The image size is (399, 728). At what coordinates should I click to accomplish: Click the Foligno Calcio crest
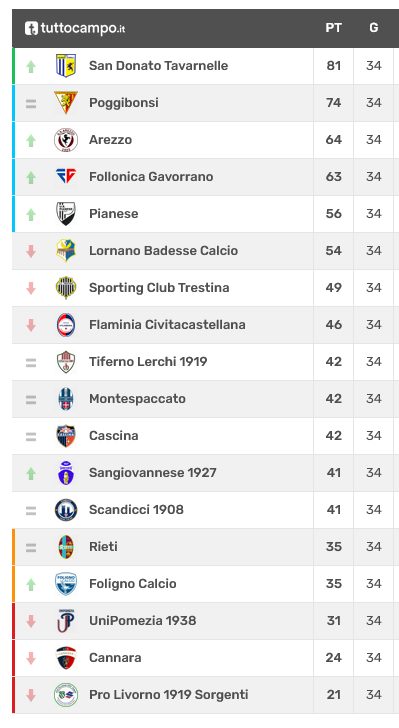[66, 584]
